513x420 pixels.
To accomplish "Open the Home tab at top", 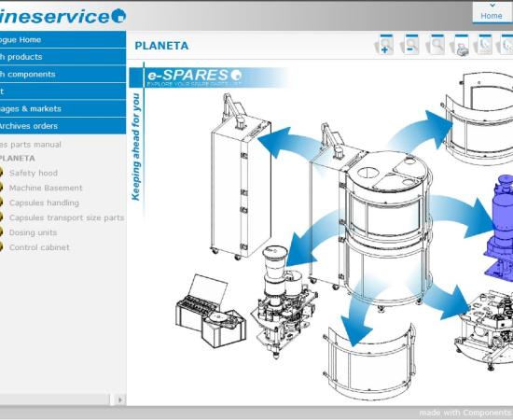I will (x=492, y=12).
